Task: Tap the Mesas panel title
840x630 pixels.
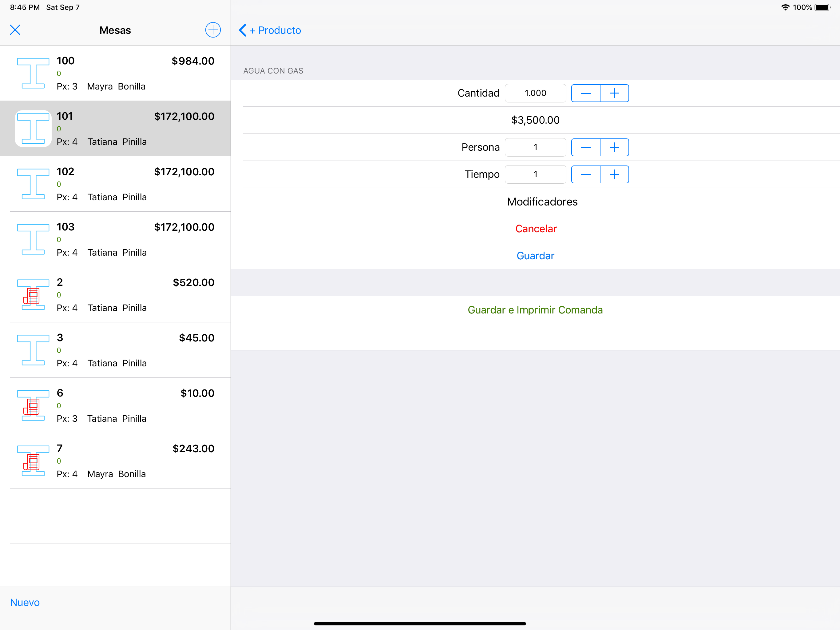Action: [x=115, y=30]
